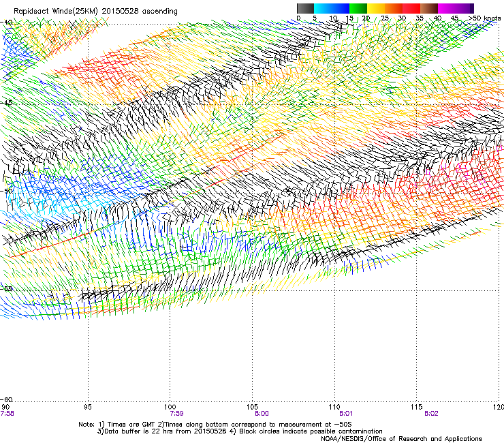
Task: Click the purple time label '7:59'
Action: (176, 414)
